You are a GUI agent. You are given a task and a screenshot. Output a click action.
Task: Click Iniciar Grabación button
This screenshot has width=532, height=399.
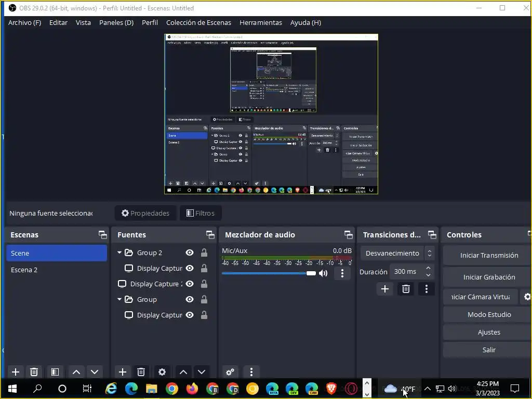488,277
